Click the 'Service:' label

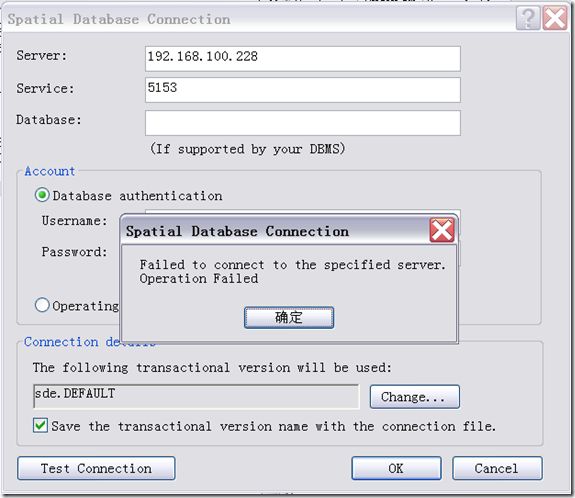pos(45,88)
